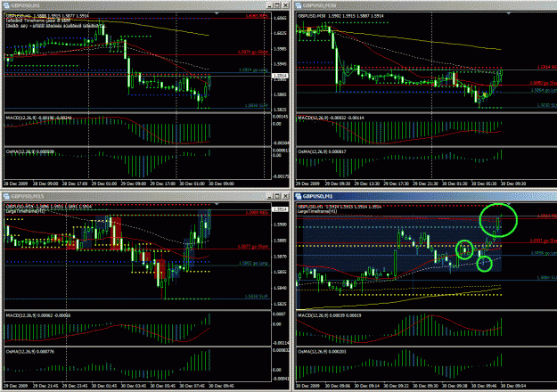Click '30 Dec 09:54' on M1 time axis
Viewport: 557px width, 392px height.
[x=512, y=386]
